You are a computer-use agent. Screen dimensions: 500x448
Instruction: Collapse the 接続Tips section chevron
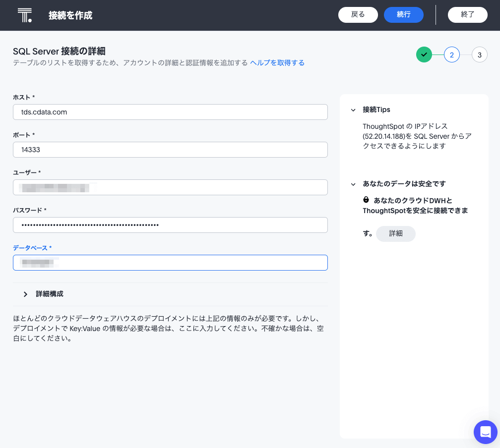[353, 110]
